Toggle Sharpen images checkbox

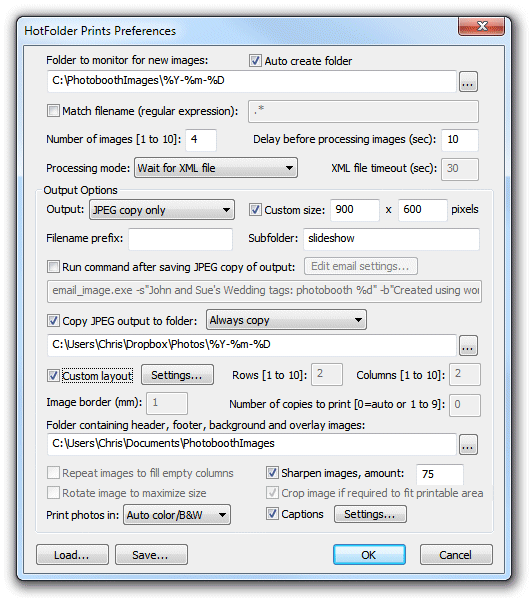tap(272, 473)
